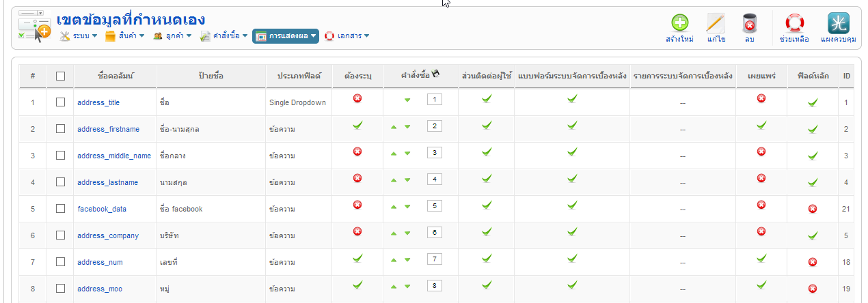Image resolution: width=868 pixels, height=303 pixels.
Task: Open the คำสั่งซื้อ menu
Action: pyautogui.click(x=223, y=35)
